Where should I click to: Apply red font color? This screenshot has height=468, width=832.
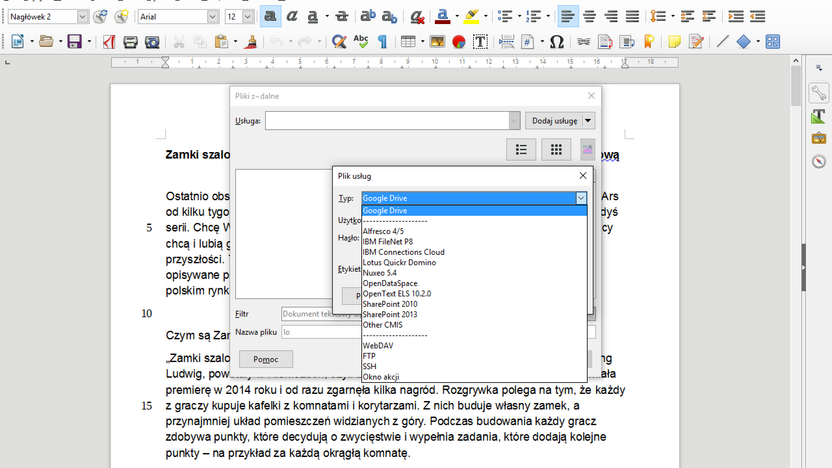point(443,17)
